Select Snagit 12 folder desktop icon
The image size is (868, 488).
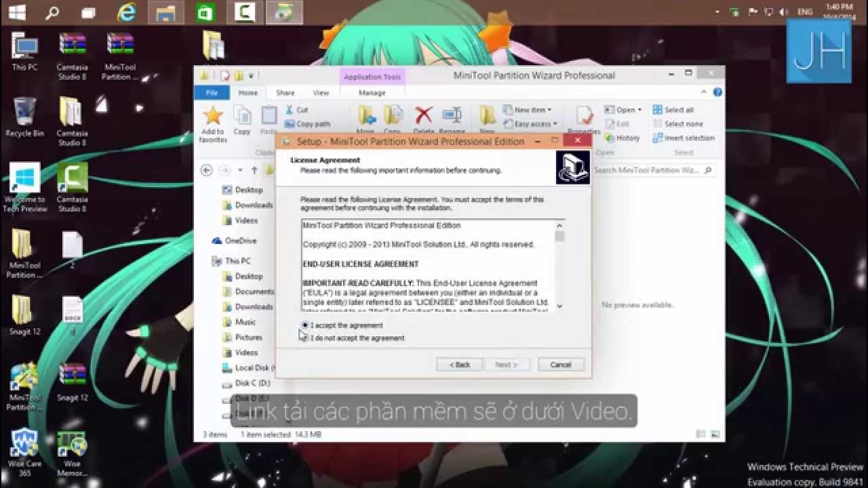coord(24,316)
